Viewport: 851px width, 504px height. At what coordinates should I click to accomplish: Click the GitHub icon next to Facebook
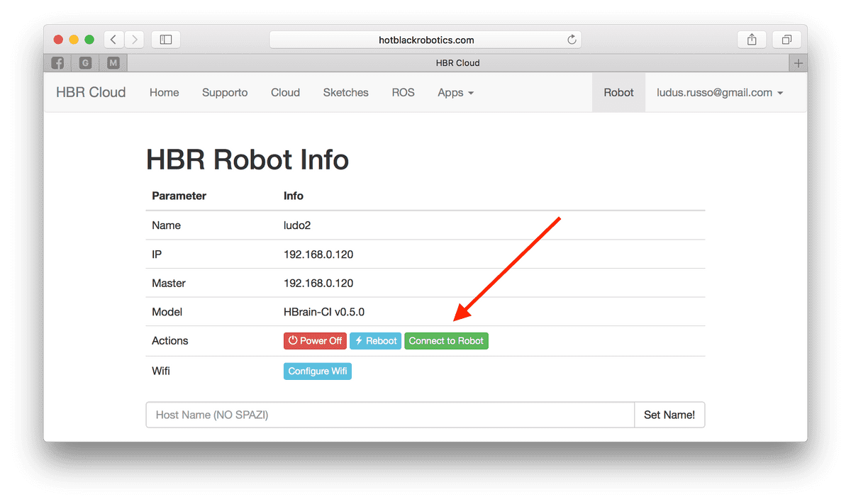click(84, 62)
